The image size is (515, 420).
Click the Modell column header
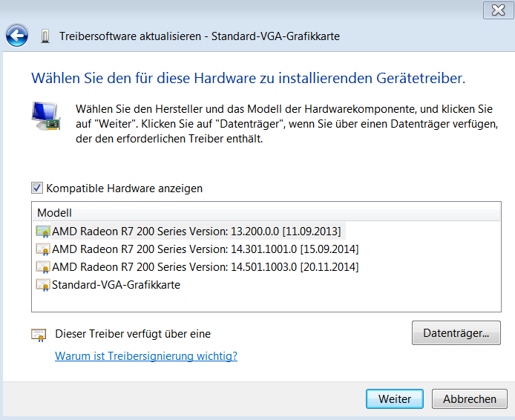266,213
